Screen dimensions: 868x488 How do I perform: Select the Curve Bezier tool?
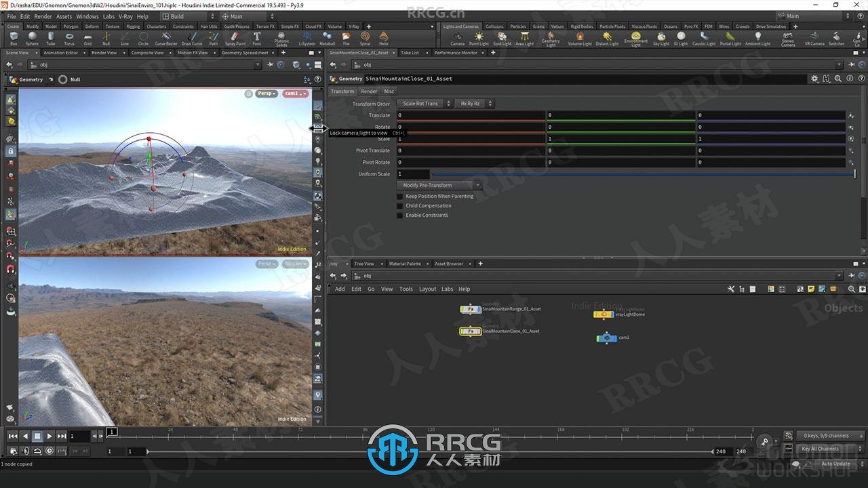(x=166, y=38)
